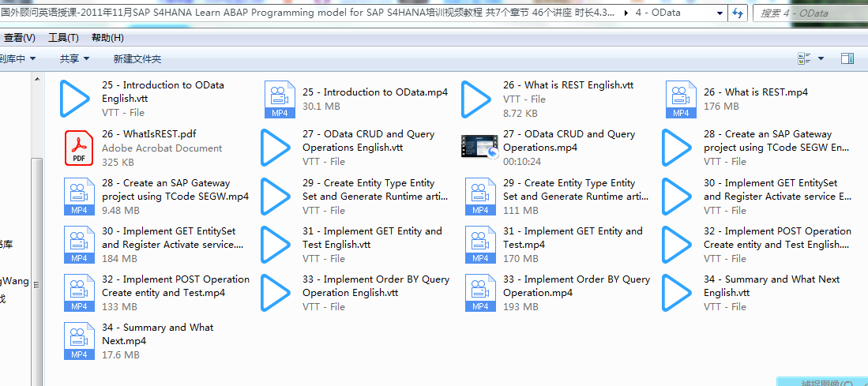Click play icon of 30 - Implement GET EntitySet VTT file
This screenshot has height=386, width=868.
click(676, 197)
